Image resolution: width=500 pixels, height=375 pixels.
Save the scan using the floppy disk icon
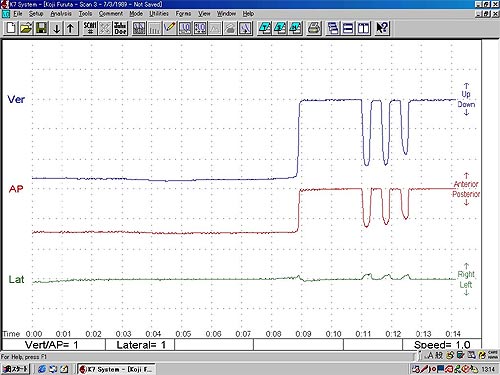click(x=41, y=28)
